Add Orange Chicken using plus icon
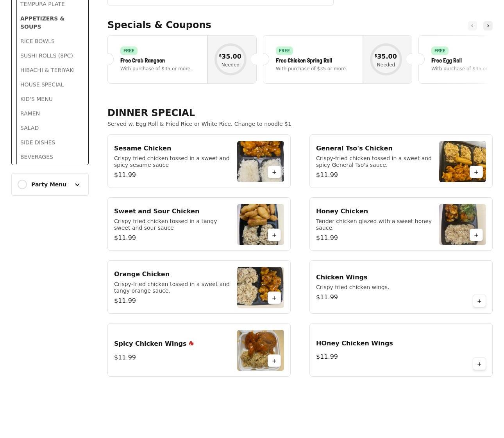Image resolution: width=504 pixels, height=438 pixels. (x=274, y=298)
